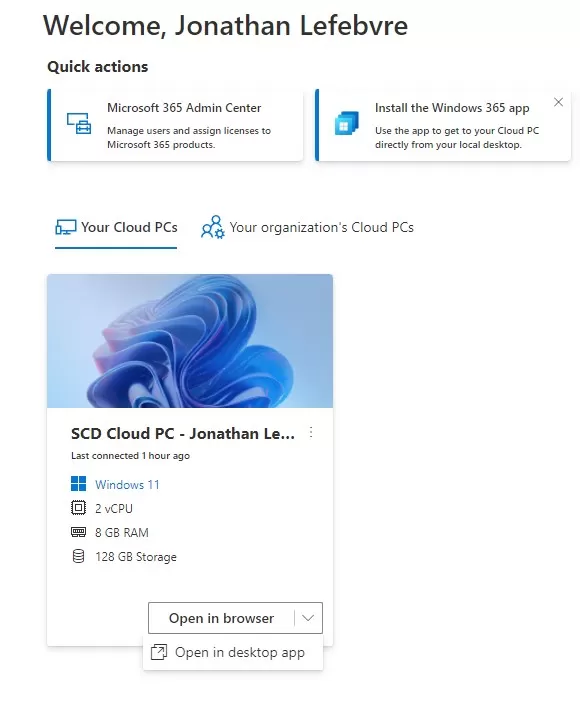Click the Cloud PC wallpaper thumbnail
Viewport: 580px width, 709px height.
point(190,341)
